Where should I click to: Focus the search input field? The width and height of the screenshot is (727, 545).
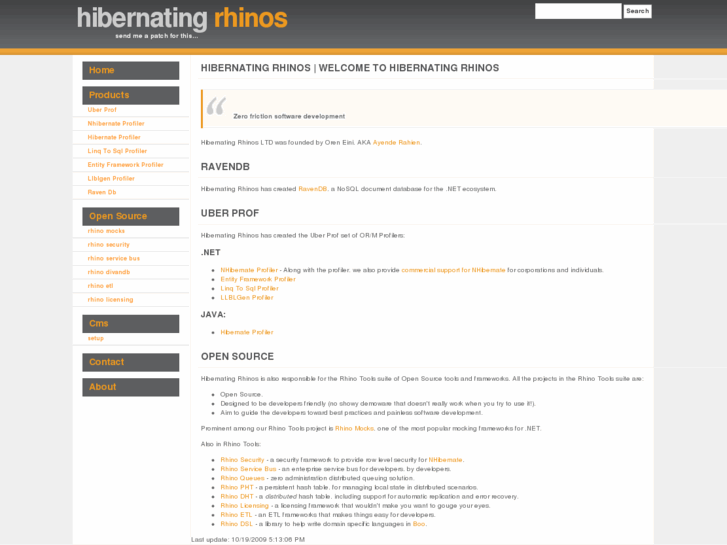point(578,11)
